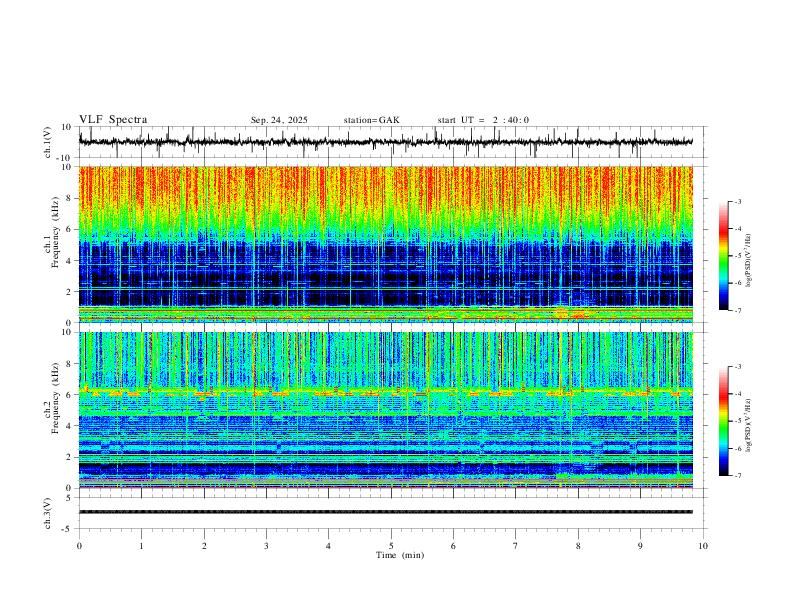
Task: Click the '-3' tick on the upper colorbar
Action: tap(737, 201)
